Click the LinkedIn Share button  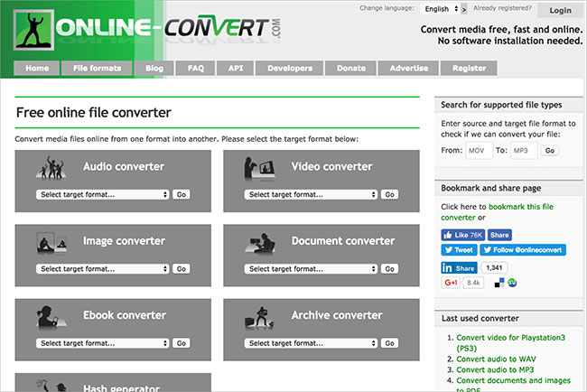click(459, 267)
